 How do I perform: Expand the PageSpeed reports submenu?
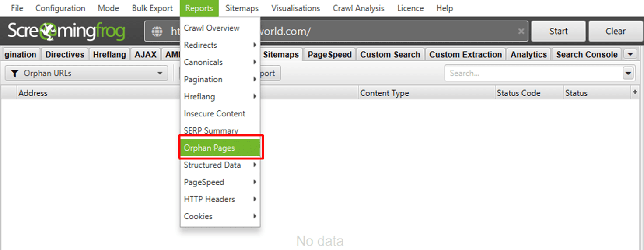[220, 182]
